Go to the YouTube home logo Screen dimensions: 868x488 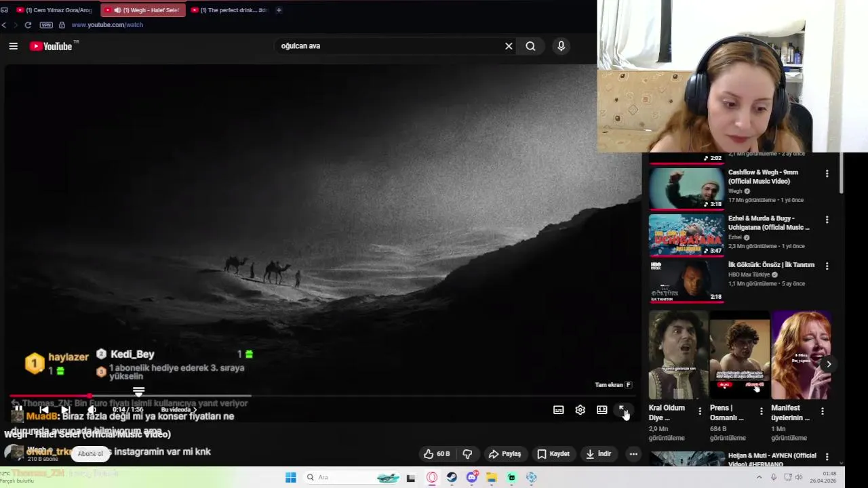(51, 46)
